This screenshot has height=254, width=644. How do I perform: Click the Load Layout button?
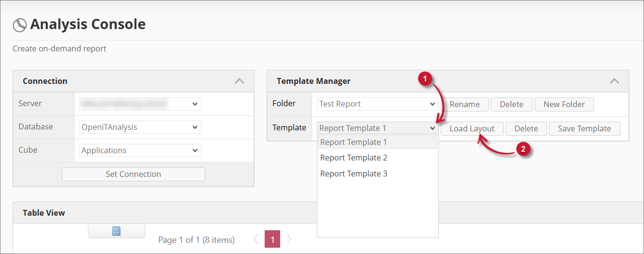472,128
